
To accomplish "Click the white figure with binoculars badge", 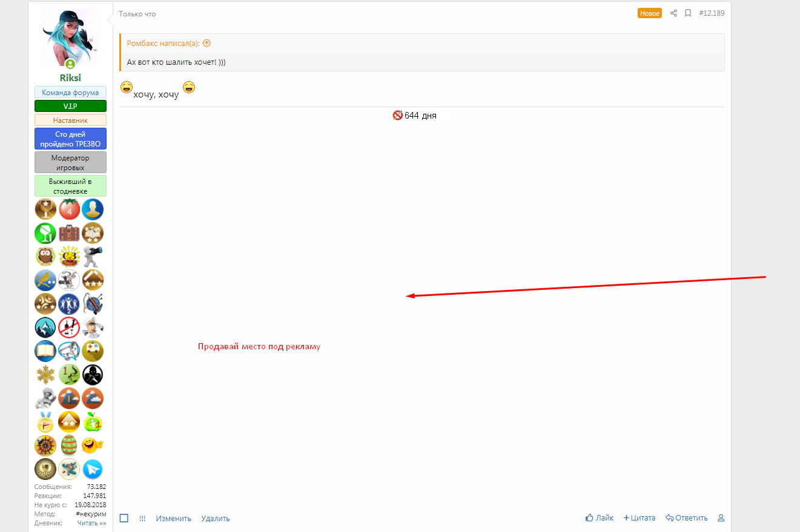I will click(x=93, y=257).
